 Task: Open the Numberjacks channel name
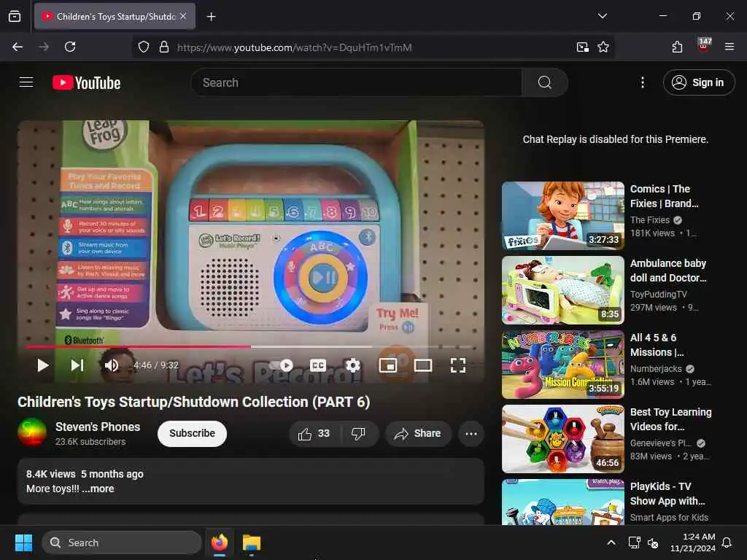point(656,368)
